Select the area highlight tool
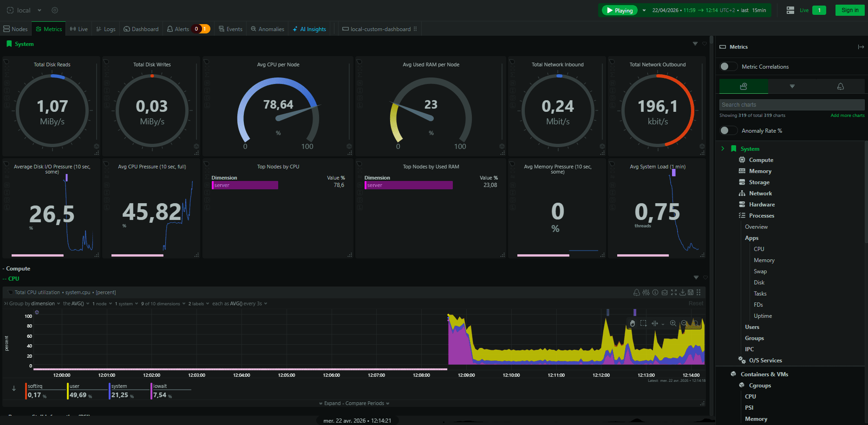The image size is (868, 425). click(x=643, y=323)
